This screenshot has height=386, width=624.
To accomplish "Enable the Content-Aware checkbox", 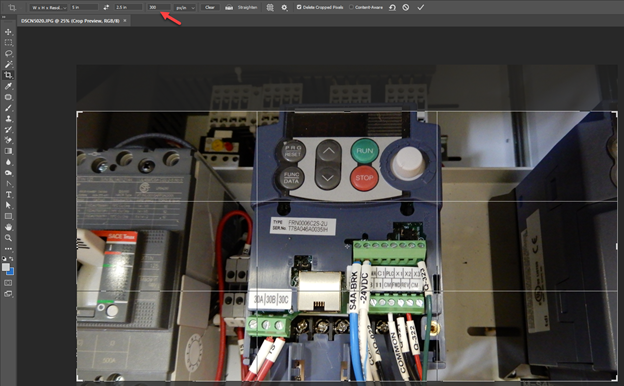I will tap(351, 7).
